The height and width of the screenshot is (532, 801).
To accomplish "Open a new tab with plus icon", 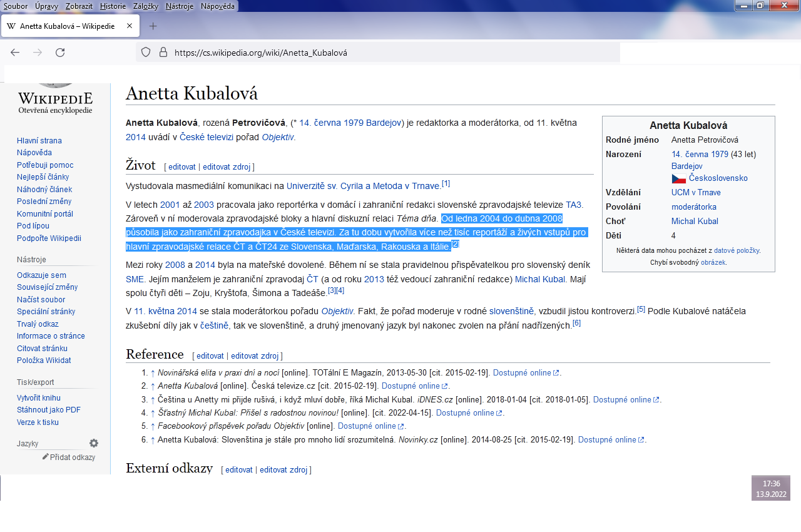I will pos(153,26).
